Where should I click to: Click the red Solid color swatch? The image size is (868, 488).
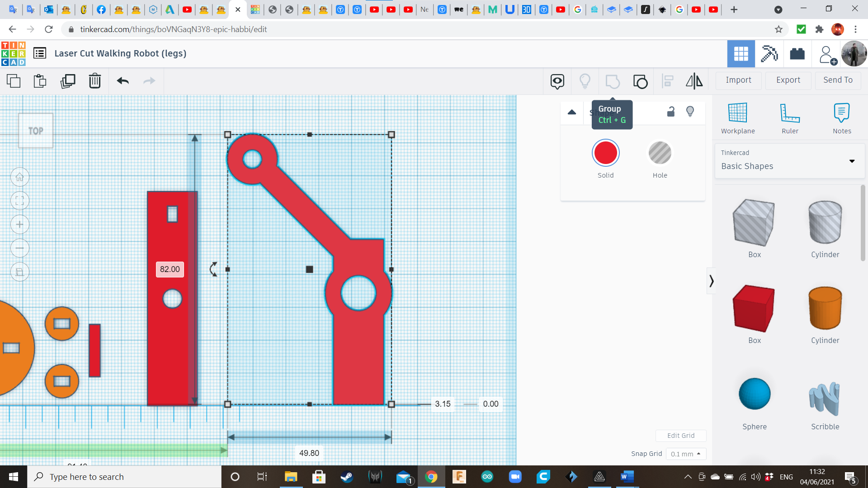coord(605,153)
